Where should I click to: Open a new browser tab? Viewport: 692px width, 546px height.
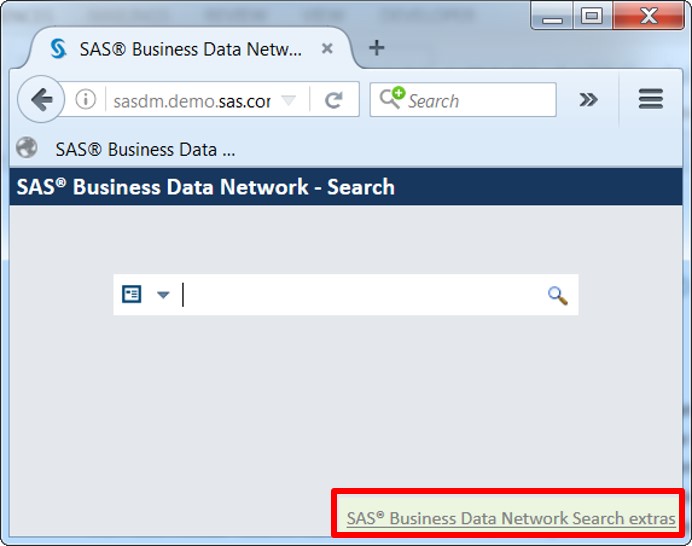376,48
